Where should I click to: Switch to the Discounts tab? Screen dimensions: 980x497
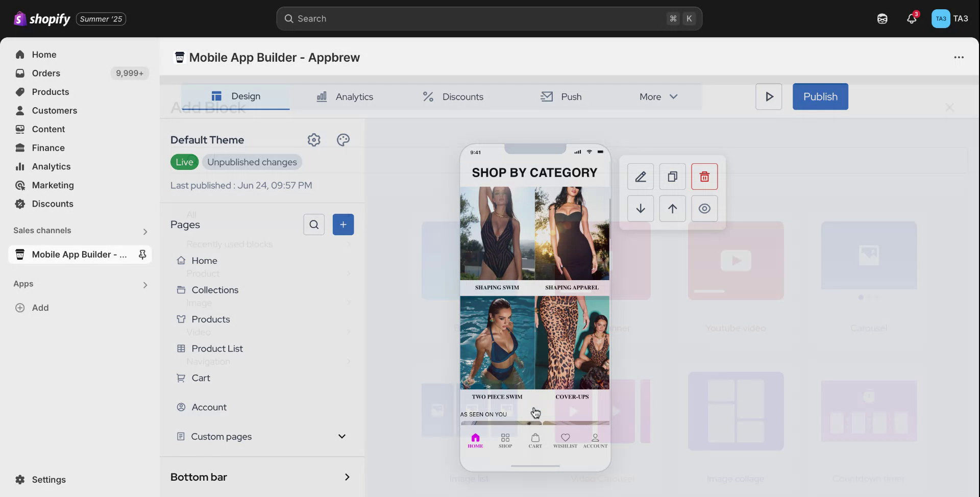tap(453, 97)
